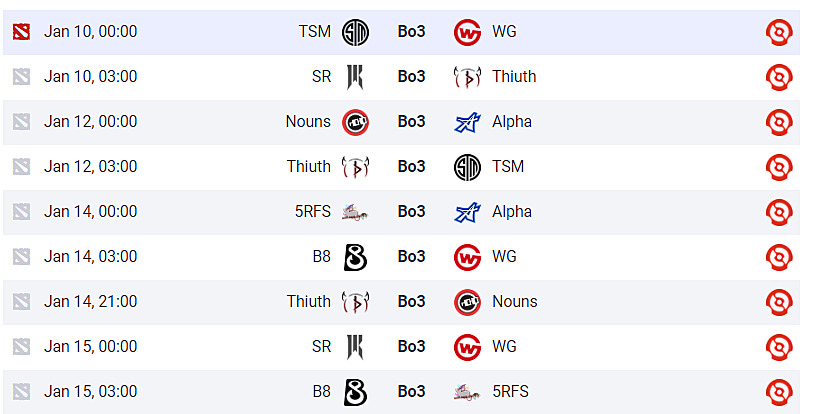Click the red Dota 2 icon in the TSM vs WG row

pyautogui.click(x=22, y=32)
